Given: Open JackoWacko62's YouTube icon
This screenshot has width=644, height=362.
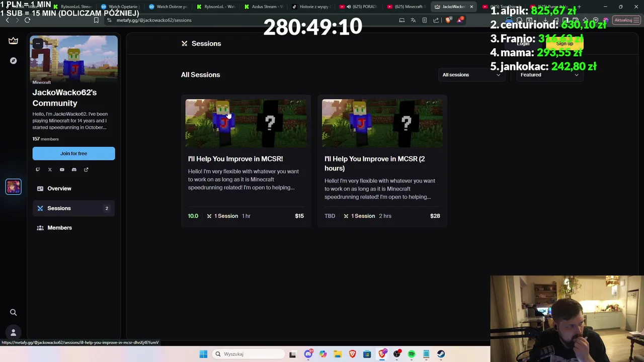Looking at the screenshot, I should (62, 169).
